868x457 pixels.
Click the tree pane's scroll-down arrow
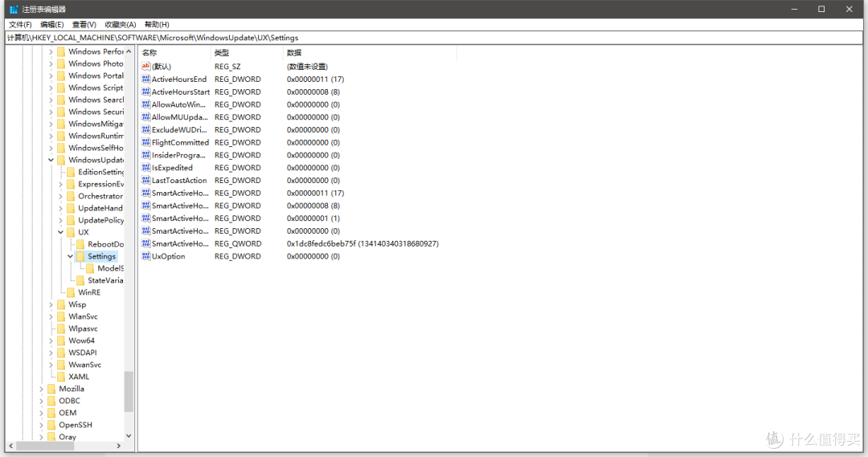(129, 436)
